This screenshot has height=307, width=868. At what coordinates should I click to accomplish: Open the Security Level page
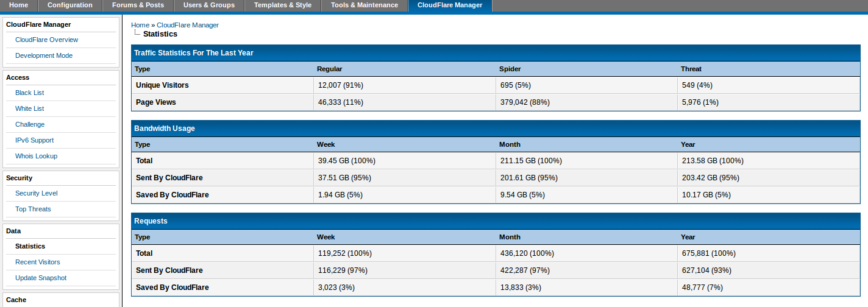[x=37, y=193]
